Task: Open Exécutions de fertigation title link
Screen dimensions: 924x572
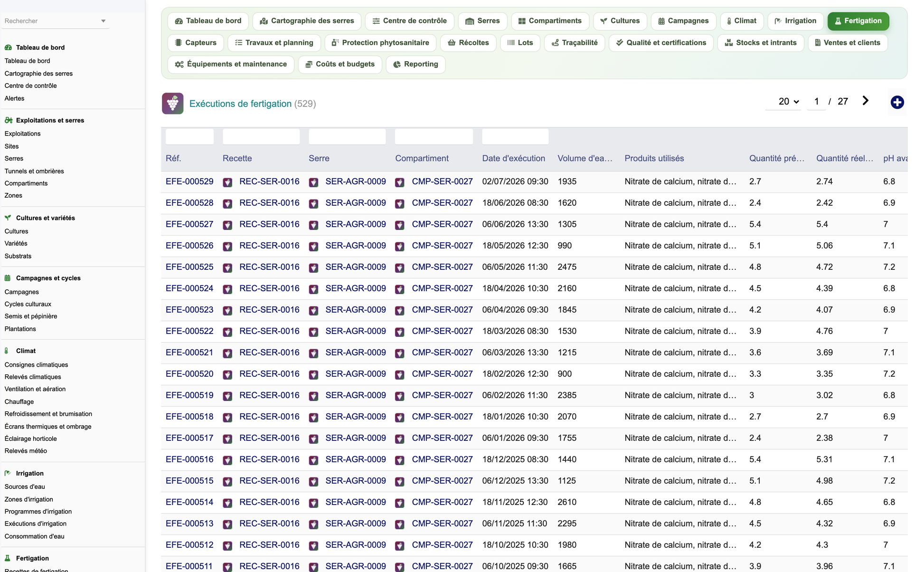Action: [x=240, y=104]
